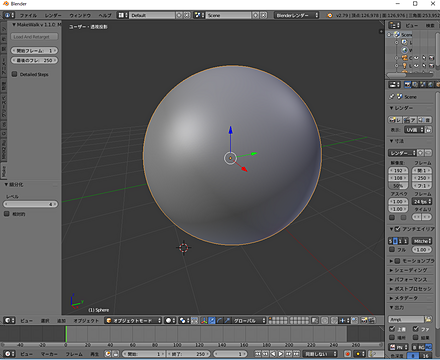Screen dimensions: 440x360
Task: Click the timeline end frame 250 field
Action: click(189, 354)
